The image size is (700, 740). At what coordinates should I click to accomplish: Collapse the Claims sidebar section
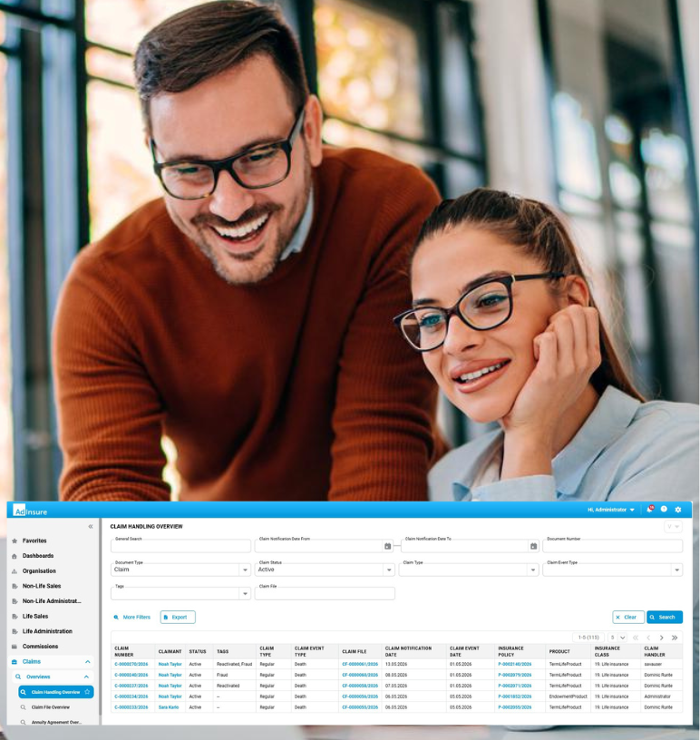point(88,662)
